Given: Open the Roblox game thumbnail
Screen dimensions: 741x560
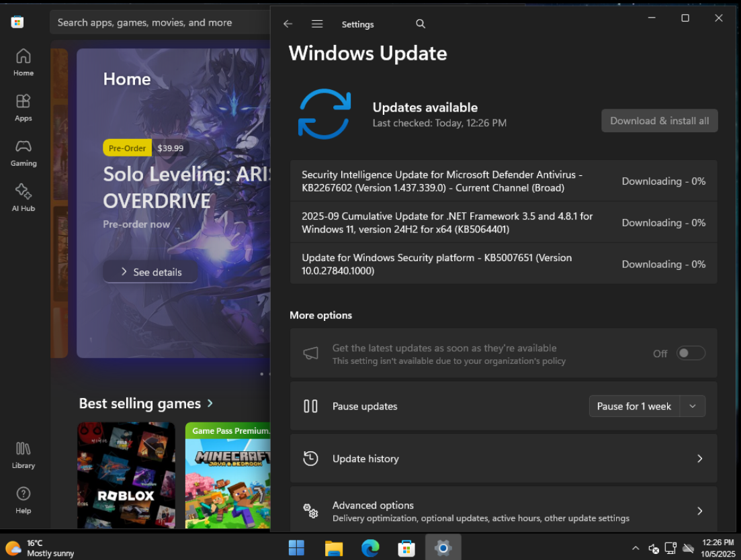Looking at the screenshot, I should (126, 475).
